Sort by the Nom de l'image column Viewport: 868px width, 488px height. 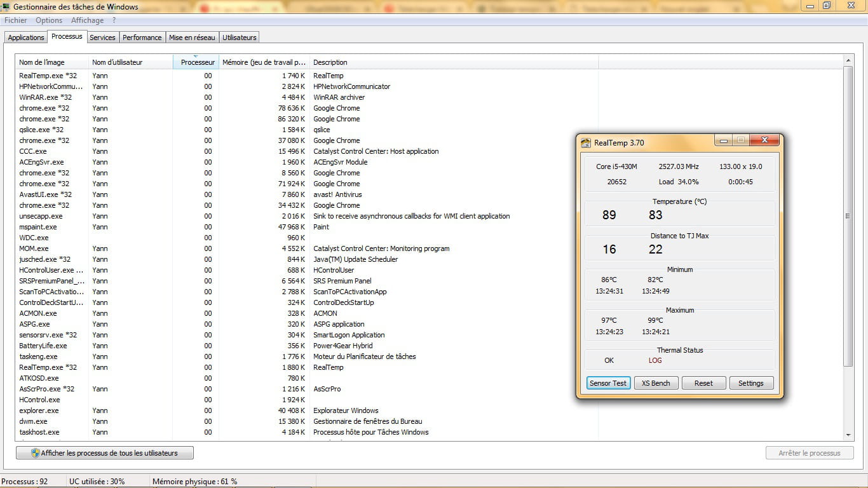[51, 62]
